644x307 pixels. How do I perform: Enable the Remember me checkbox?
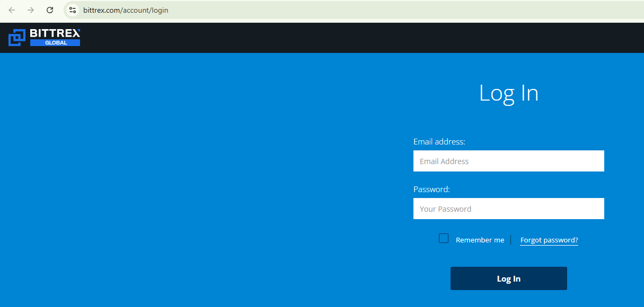click(444, 239)
